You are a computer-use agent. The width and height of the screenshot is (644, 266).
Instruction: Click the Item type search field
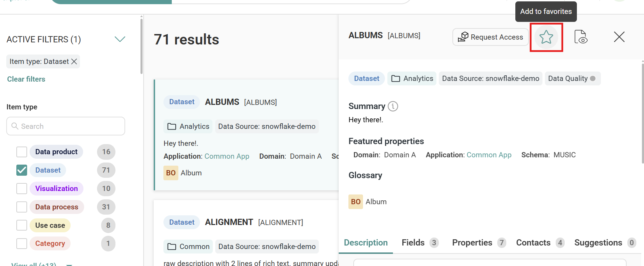66,126
